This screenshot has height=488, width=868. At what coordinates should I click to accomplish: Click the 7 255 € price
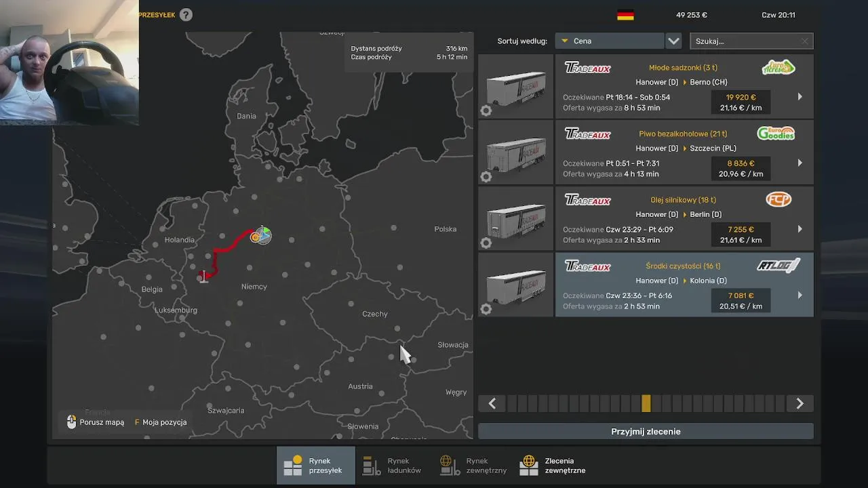741,229
